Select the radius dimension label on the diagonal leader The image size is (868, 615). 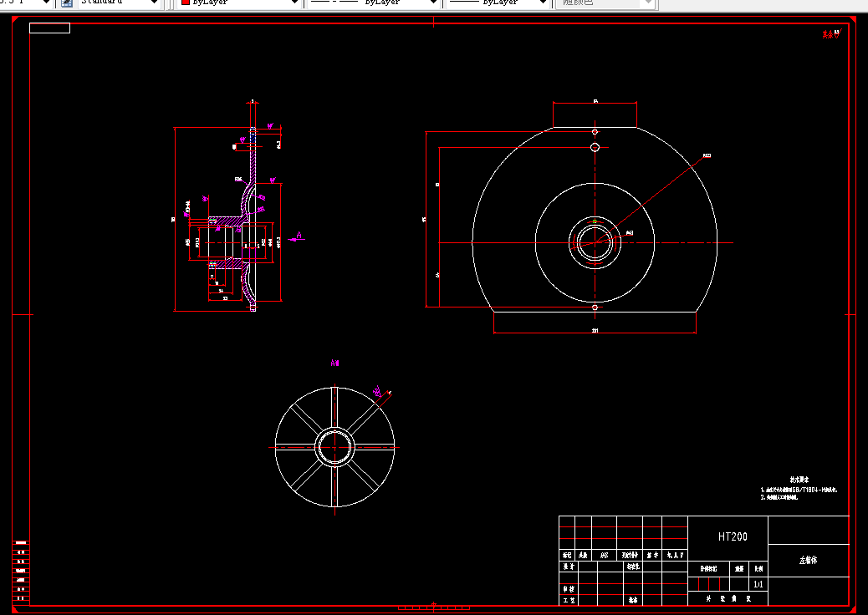tap(707, 156)
